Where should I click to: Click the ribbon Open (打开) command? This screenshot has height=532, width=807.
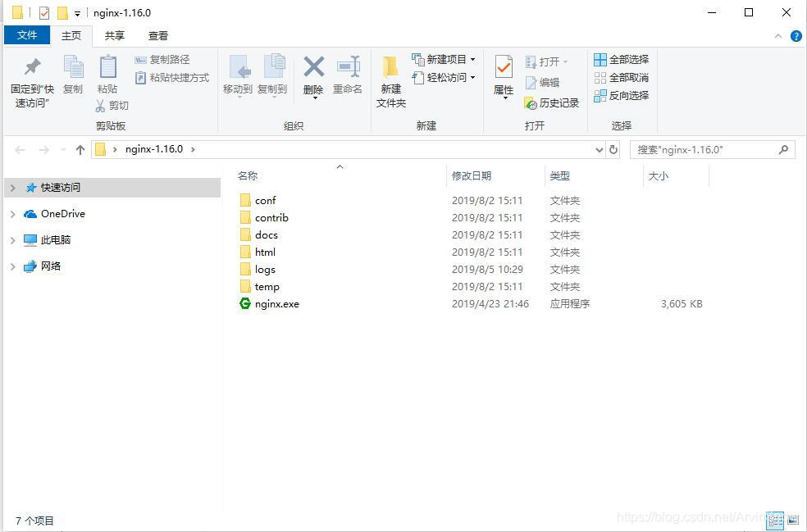[x=546, y=61]
